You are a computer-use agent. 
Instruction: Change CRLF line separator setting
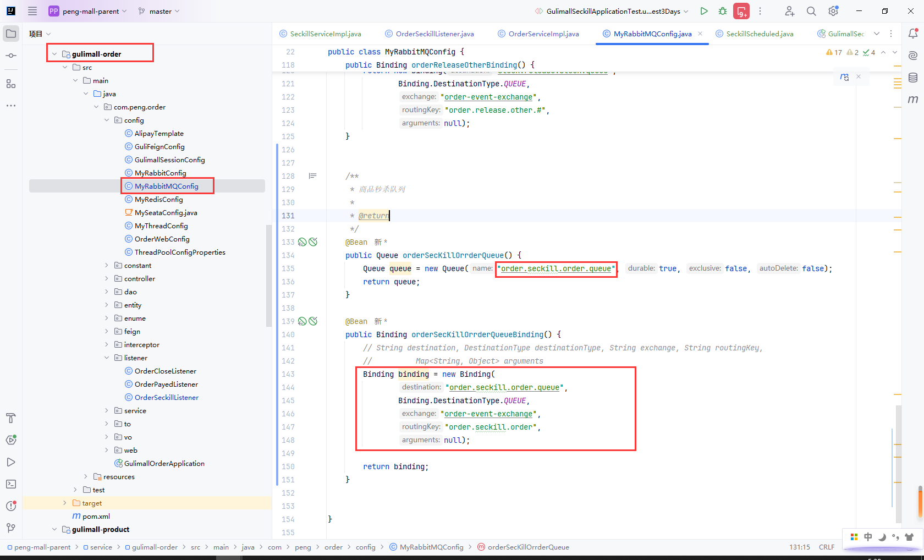click(826, 547)
